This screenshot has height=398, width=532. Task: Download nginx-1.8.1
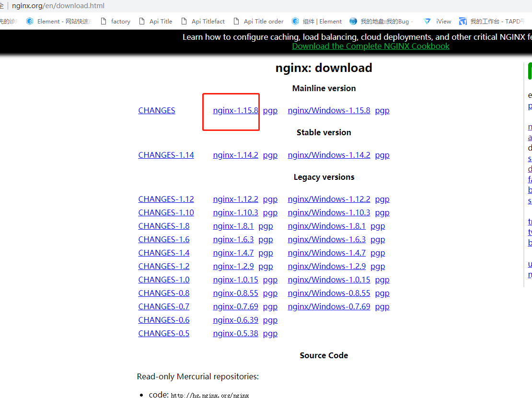pos(233,226)
